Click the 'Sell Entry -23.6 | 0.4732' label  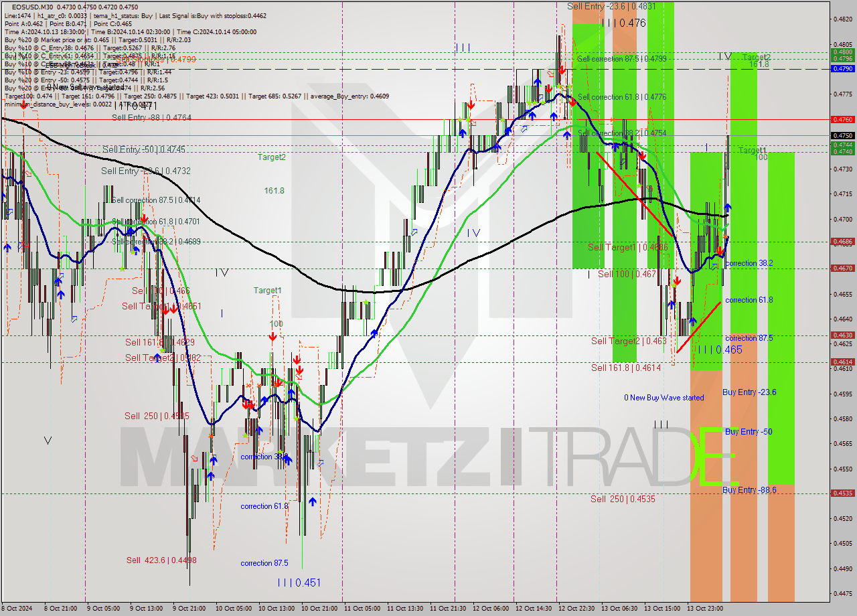(146, 171)
